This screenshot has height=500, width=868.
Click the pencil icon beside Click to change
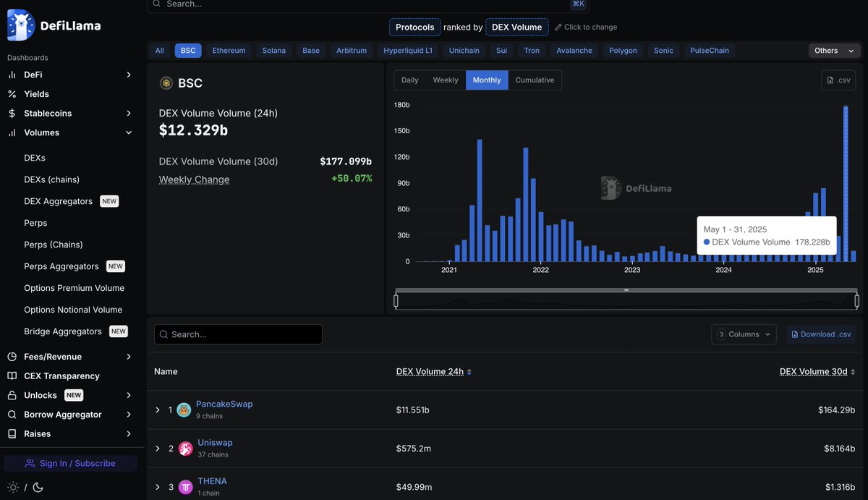[x=558, y=27]
